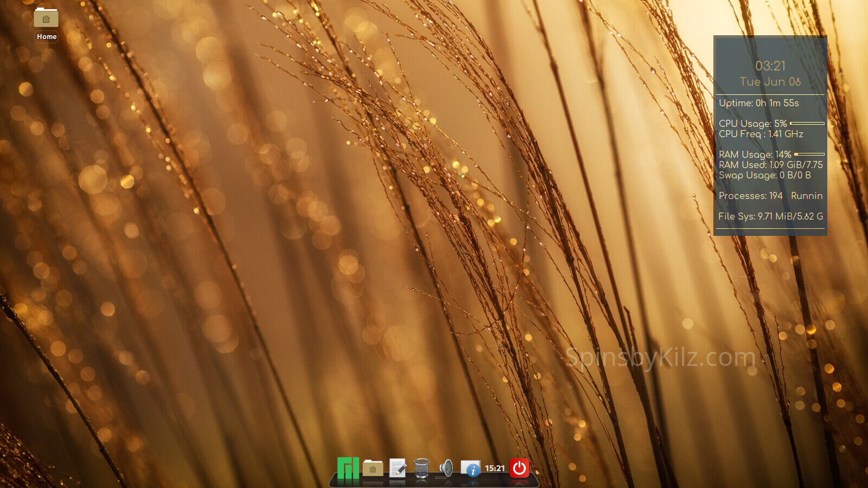Open the blue info icon in dock
Screen dimensions: 868x488
pos(470,468)
